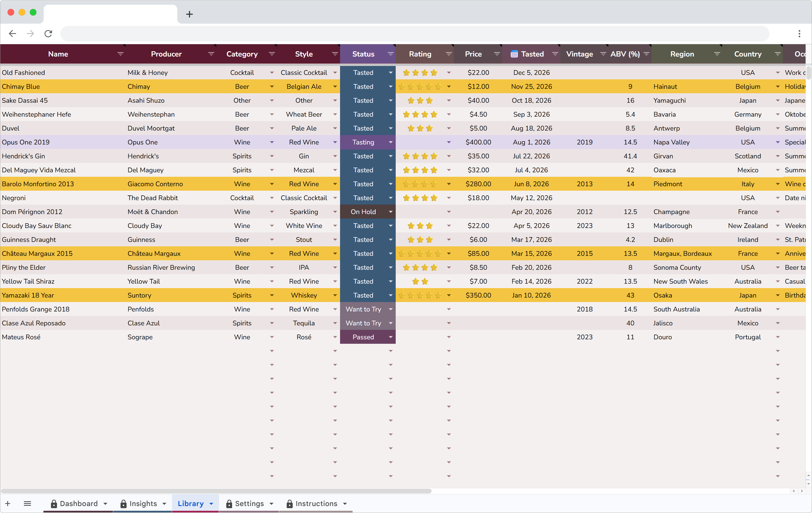Expand the Category dropdown for Chimay Blue

pos(272,87)
